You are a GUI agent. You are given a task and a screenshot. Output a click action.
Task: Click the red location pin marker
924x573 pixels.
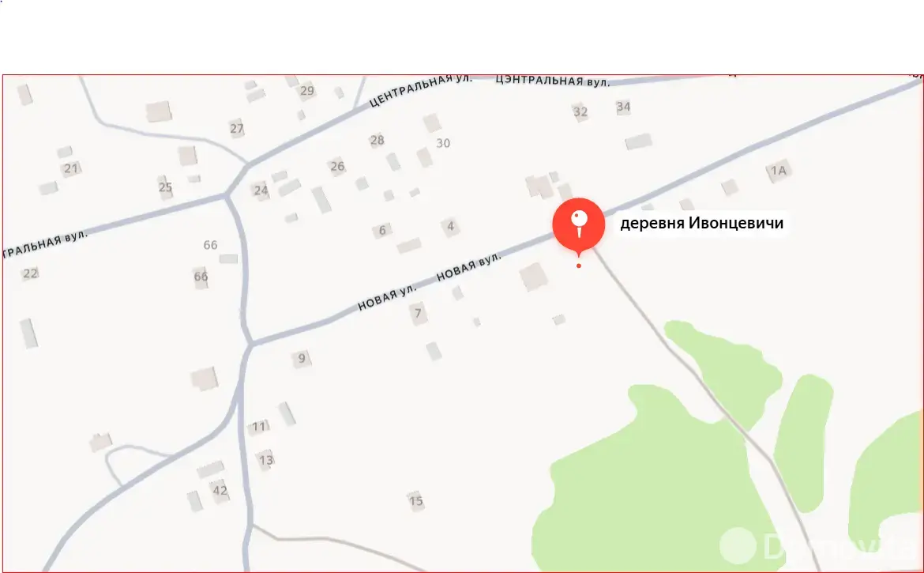coord(579,226)
